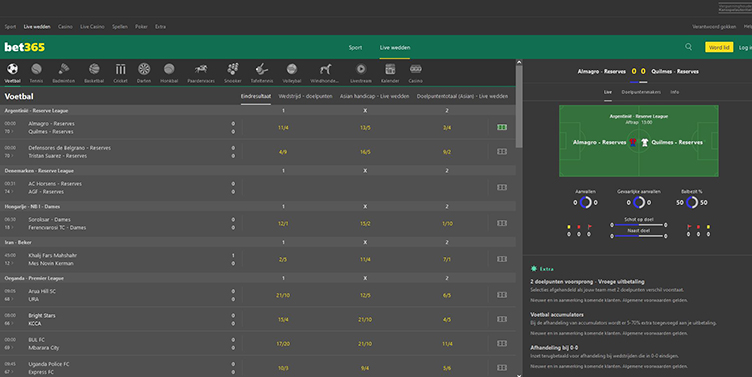Open match view icon for AC Horsens - Reserves
This screenshot has width=752, height=377.
point(502,187)
